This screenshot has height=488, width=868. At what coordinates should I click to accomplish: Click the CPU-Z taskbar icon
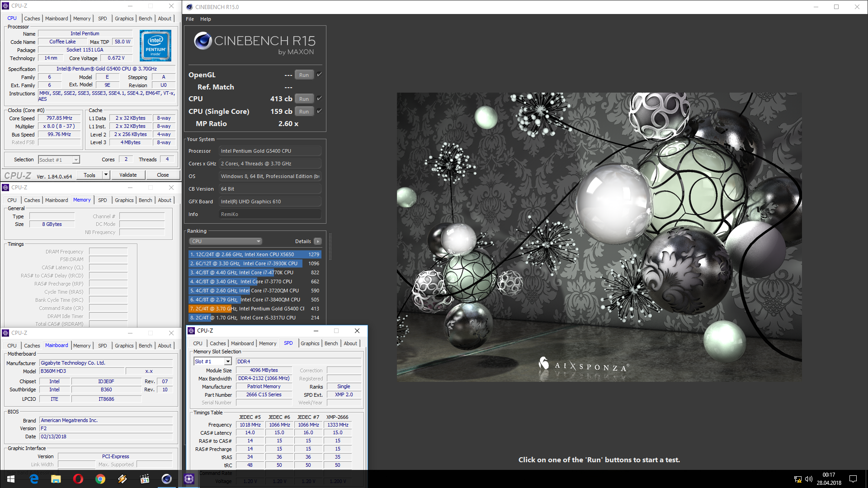pyautogui.click(x=189, y=479)
